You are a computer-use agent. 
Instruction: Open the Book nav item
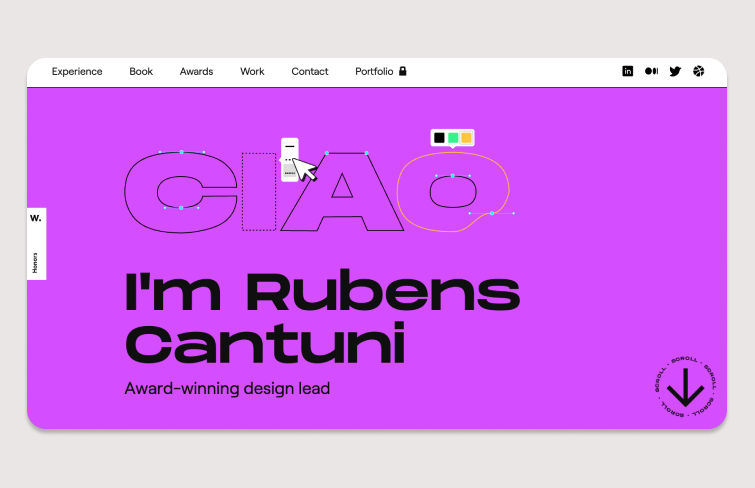(141, 72)
